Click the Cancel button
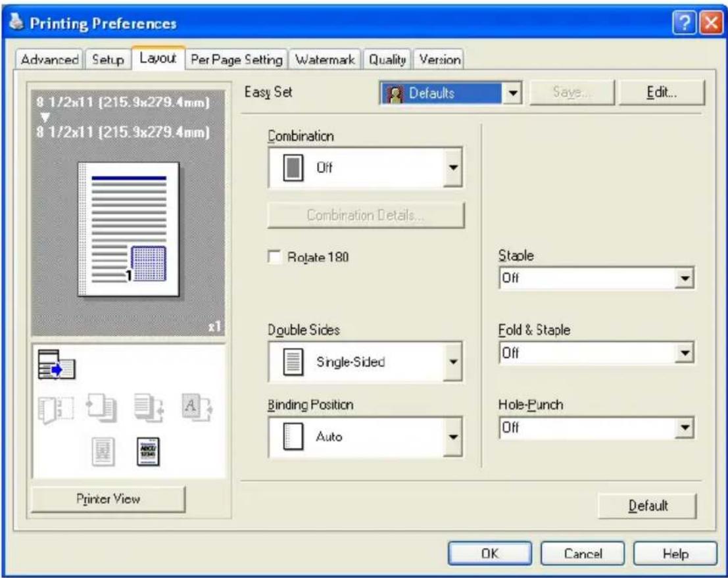728x578 pixels. click(583, 554)
